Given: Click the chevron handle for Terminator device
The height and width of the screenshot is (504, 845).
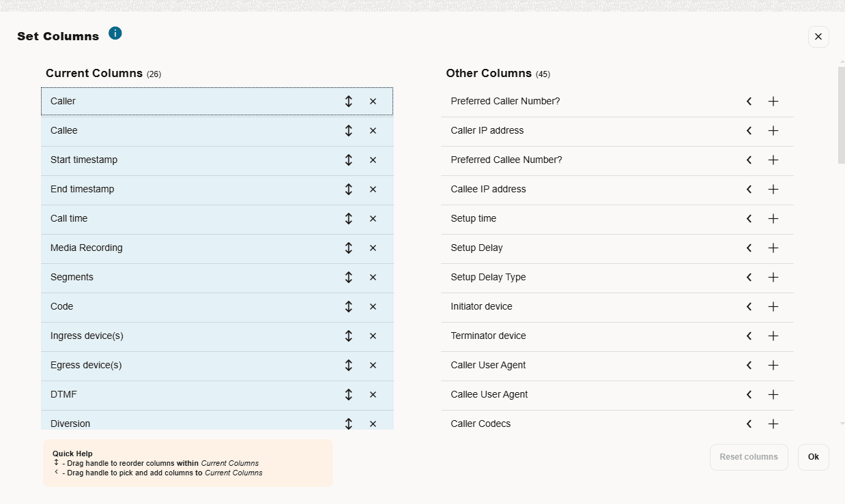Looking at the screenshot, I should [749, 336].
